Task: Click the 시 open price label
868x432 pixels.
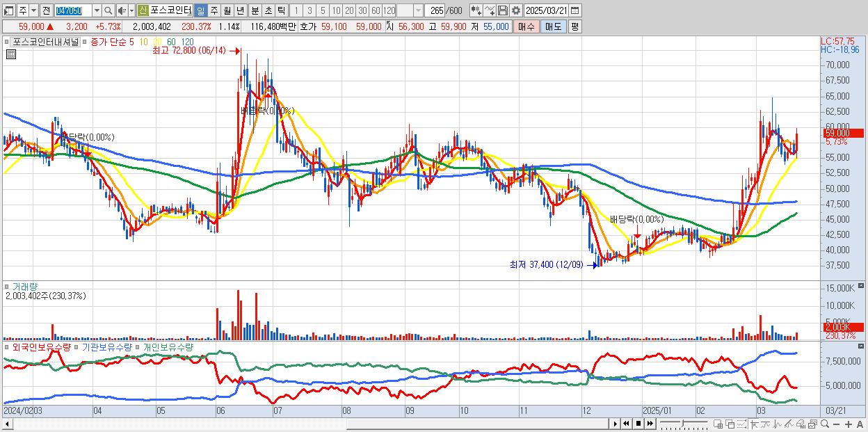Action: pos(390,26)
